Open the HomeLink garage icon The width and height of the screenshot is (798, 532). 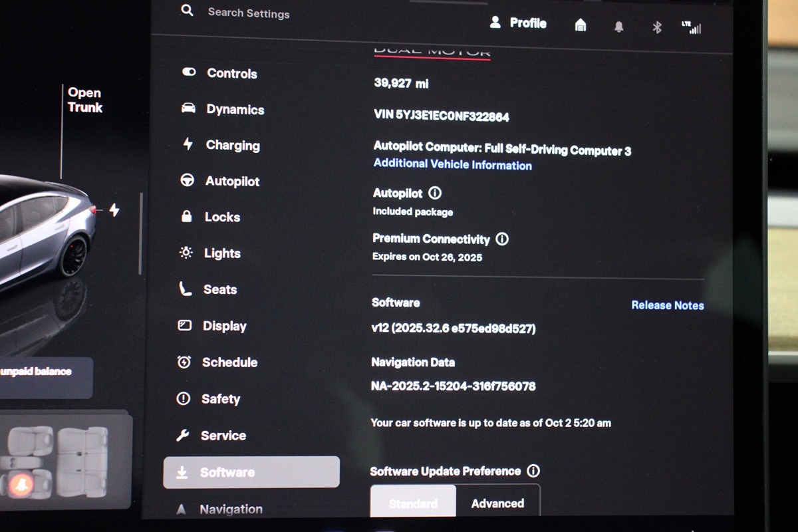[x=581, y=25]
